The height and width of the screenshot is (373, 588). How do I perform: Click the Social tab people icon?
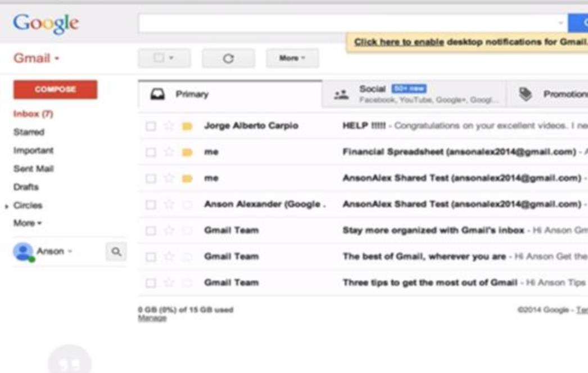341,95
